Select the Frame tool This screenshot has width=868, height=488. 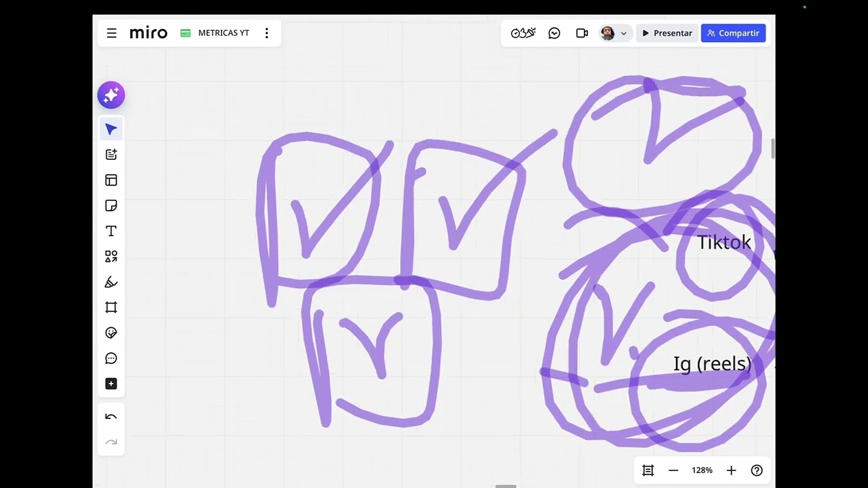pyautogui.click(x=111, y=308)
